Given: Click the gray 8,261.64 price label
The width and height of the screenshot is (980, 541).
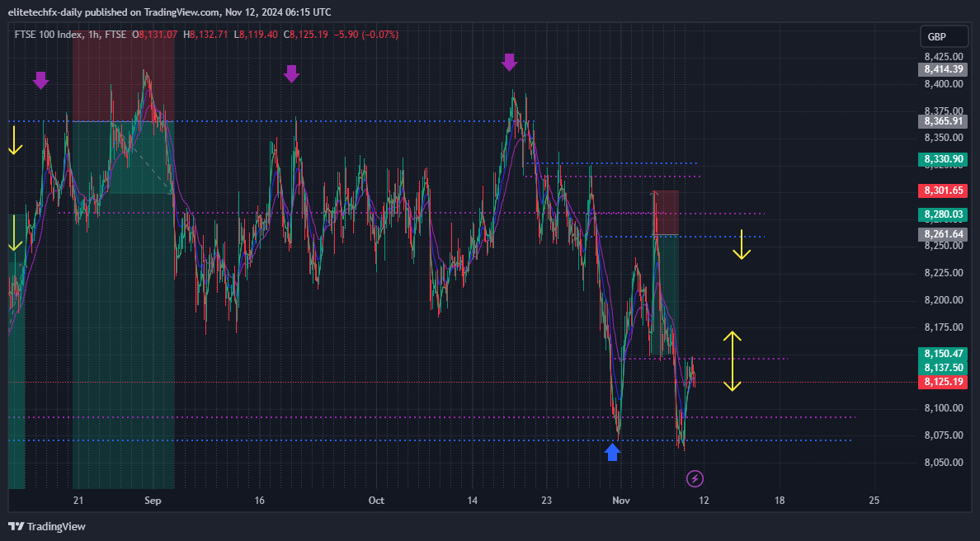Looking at the screenshot, I should 943,234.
